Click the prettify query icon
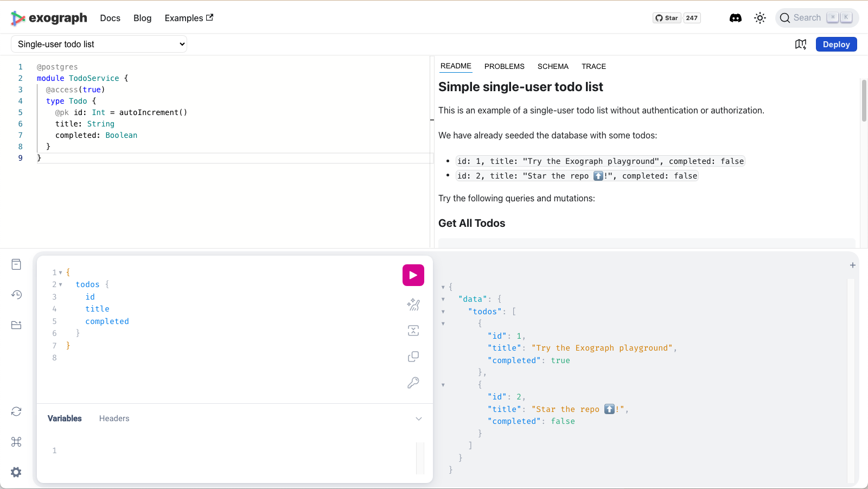Viewport: 868px width, 489px height. (x=413, y=304)
